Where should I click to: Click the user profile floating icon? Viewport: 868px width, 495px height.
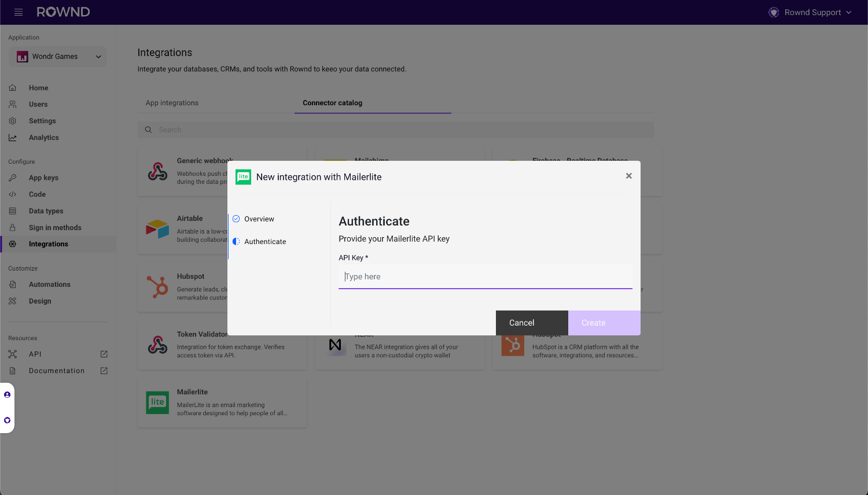tap(7, 395)
